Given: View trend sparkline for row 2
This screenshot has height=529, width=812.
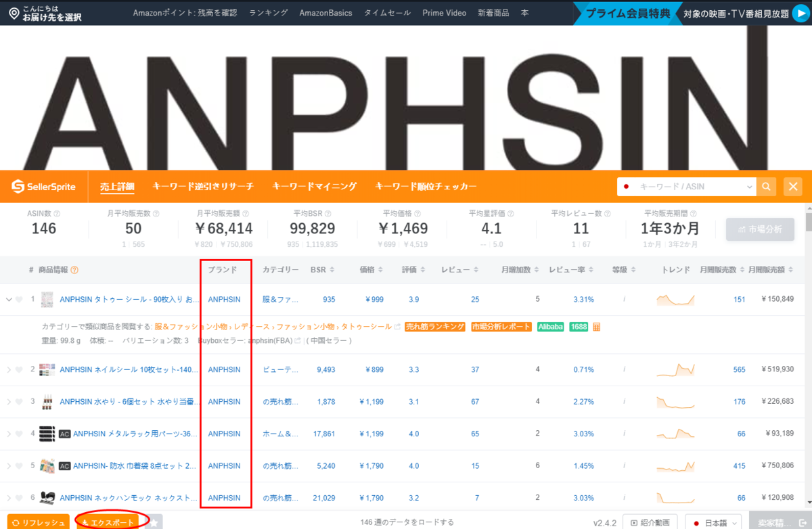Looking at the screenshot, I should (x=675, y=369).
